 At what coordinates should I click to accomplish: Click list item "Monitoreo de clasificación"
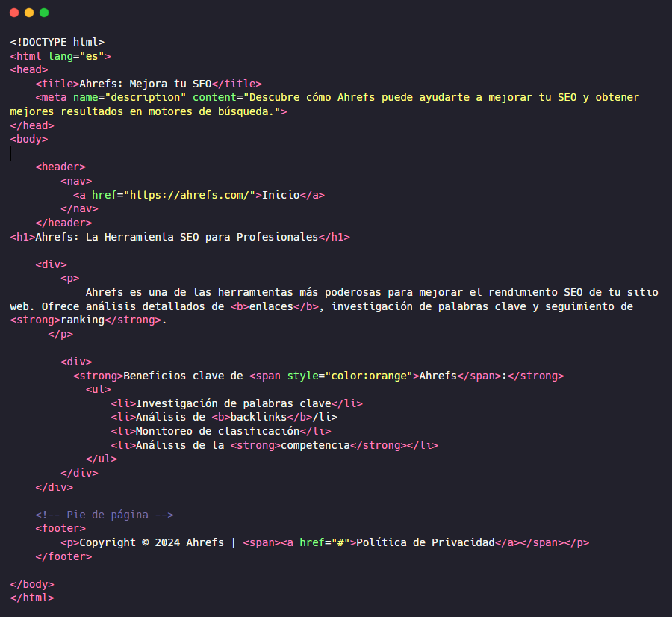217,431
